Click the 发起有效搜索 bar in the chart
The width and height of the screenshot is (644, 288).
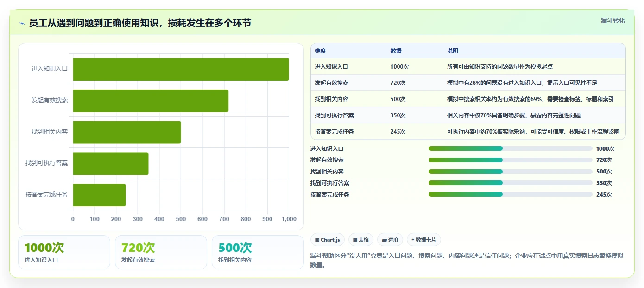click(x=151, y=101)
